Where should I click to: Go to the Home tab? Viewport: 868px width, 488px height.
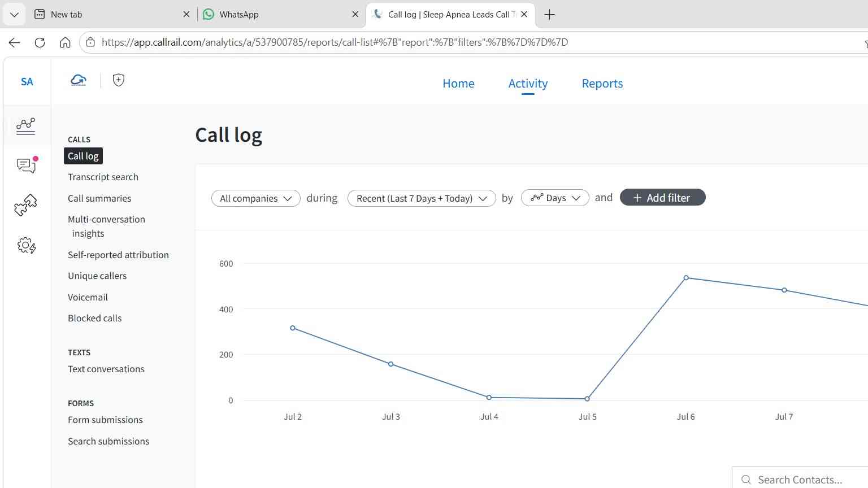click(x=458, y=84)
